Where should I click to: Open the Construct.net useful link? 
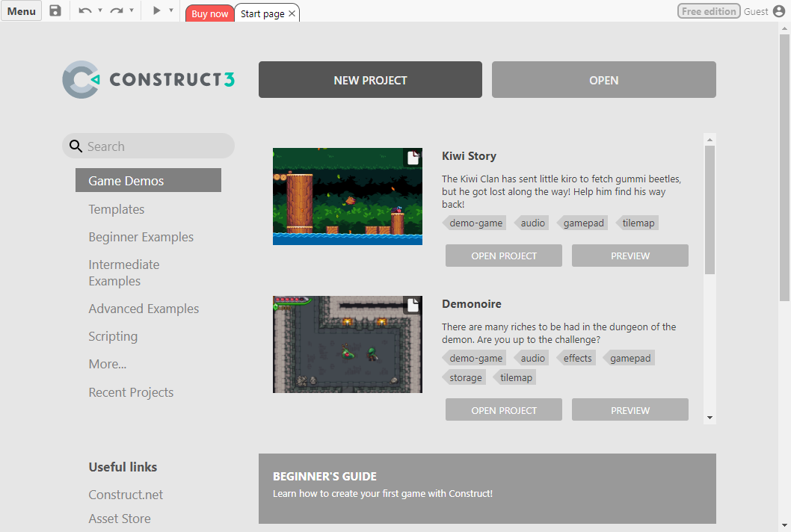[126, 495]
